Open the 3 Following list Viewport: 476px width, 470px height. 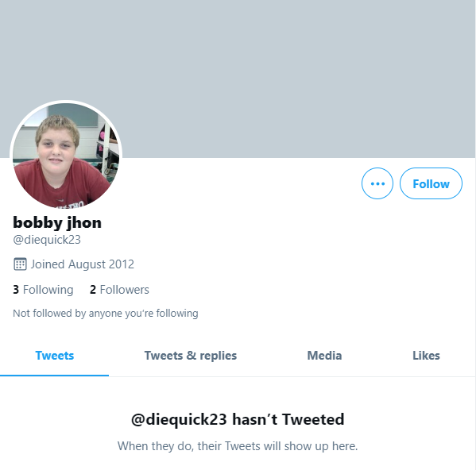click(x=43, y=290)
